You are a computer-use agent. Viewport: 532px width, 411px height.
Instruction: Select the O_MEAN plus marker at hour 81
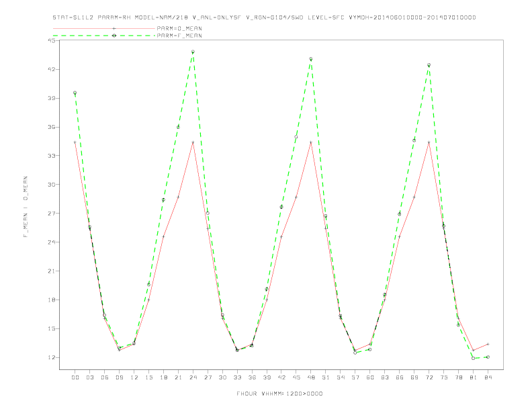[x=473, y=351]
